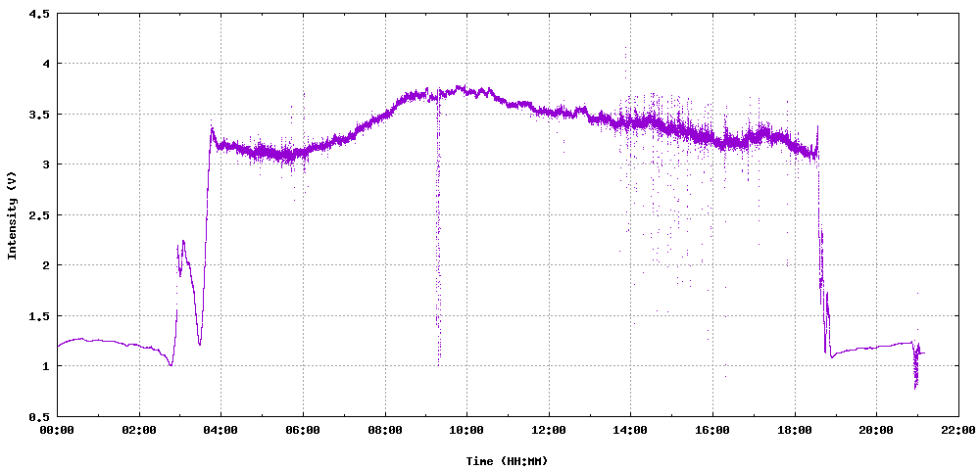Click the 14:00 x-axis tick label
The height and width of the screenshot is (470, 980).
pos(630,431)
